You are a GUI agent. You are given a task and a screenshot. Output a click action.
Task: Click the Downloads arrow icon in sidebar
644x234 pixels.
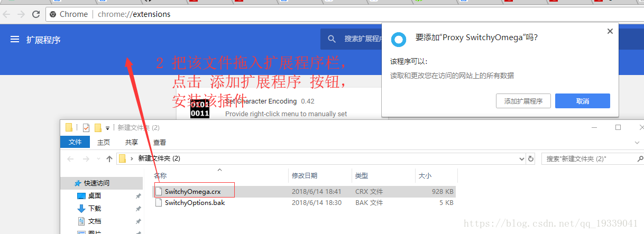81,209
